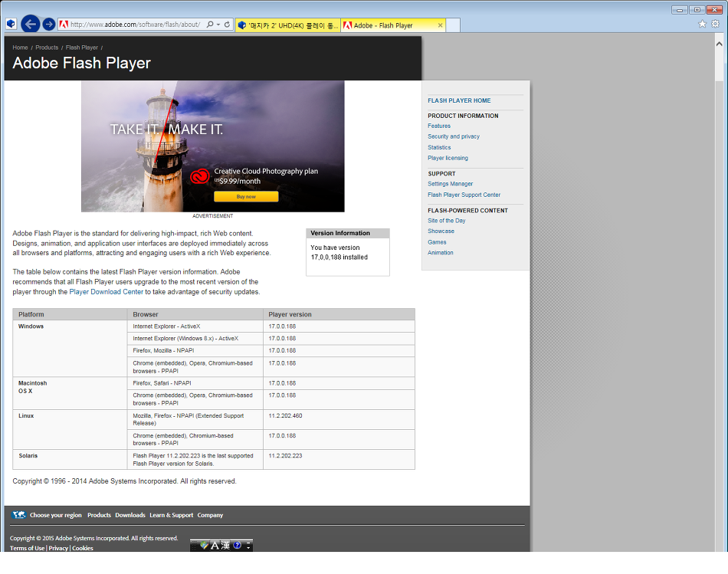
Task: Go back with the browser Back arrow
Action: point(30,25)
